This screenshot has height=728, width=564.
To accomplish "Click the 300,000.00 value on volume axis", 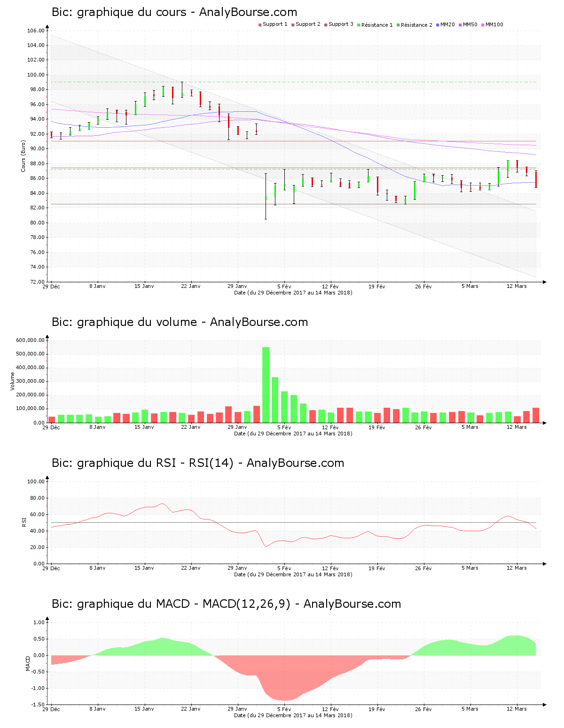I will tap(30, 381).
